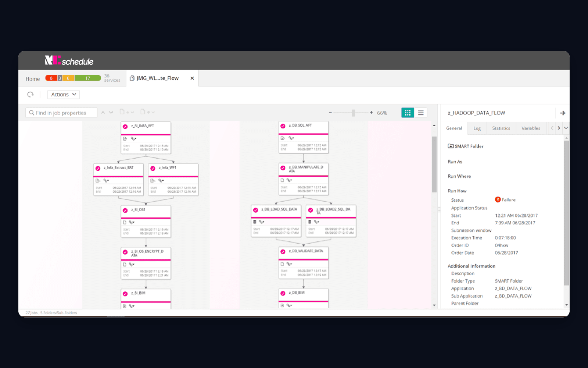Switch to list view
588x368 pixels.
(421, 113)
